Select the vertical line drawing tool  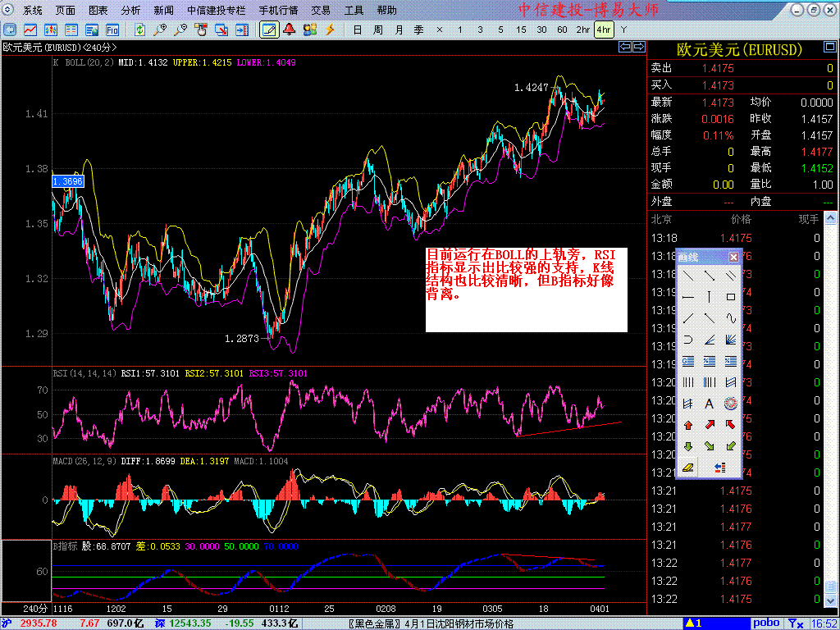pos(710,297)
